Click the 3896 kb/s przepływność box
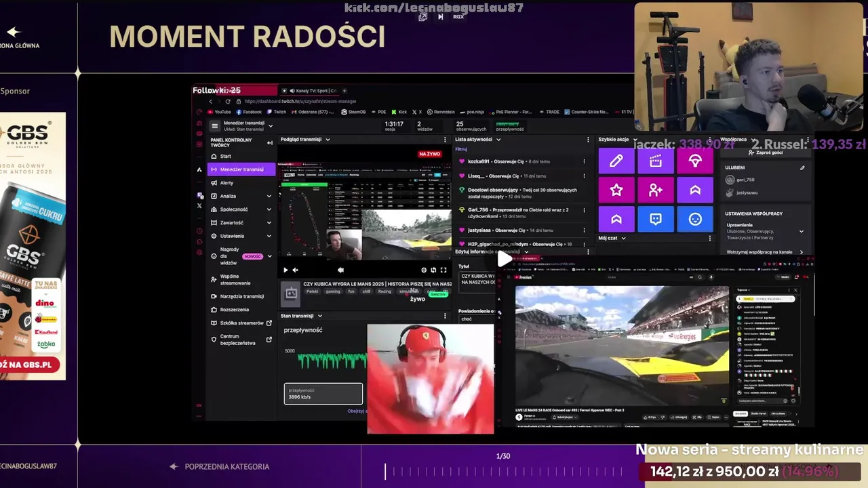The width and height of the screenshot is (868, 488). tap(323, 394)
